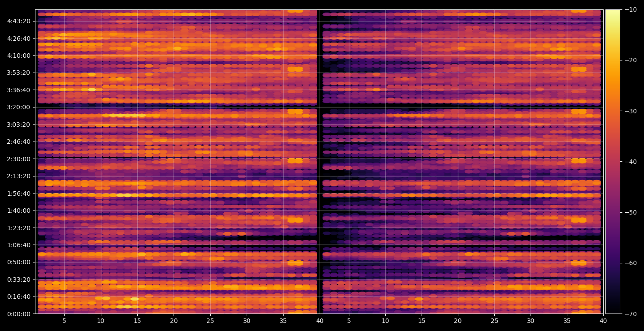Click the −10 colorbar tick label

(x=631, y=10)
